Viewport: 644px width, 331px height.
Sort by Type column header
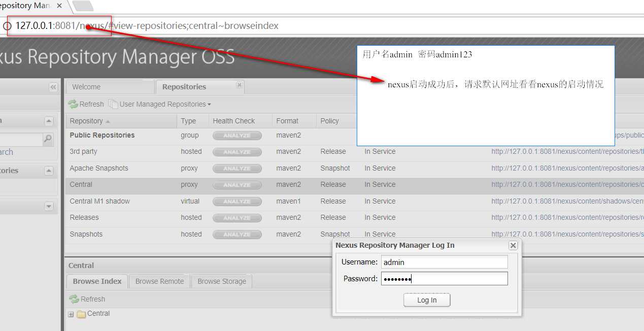point(193,121)
